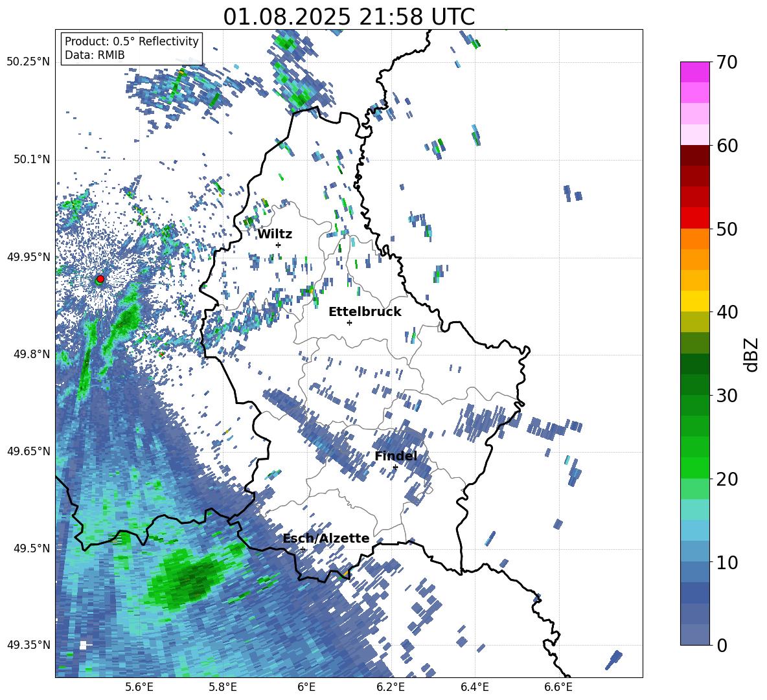Click the 10 tick label on colorbar
The width and height of the screenshot is (767, 700).
(x=727, y=562)
